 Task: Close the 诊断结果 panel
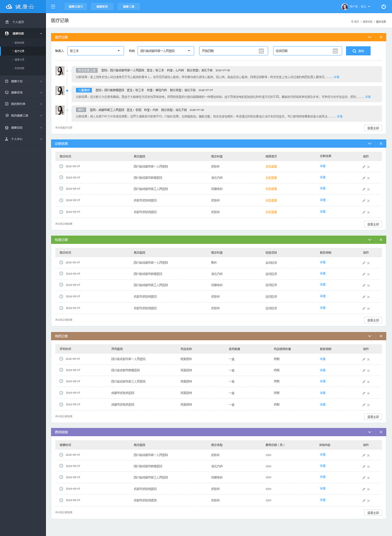pos(381,143)
